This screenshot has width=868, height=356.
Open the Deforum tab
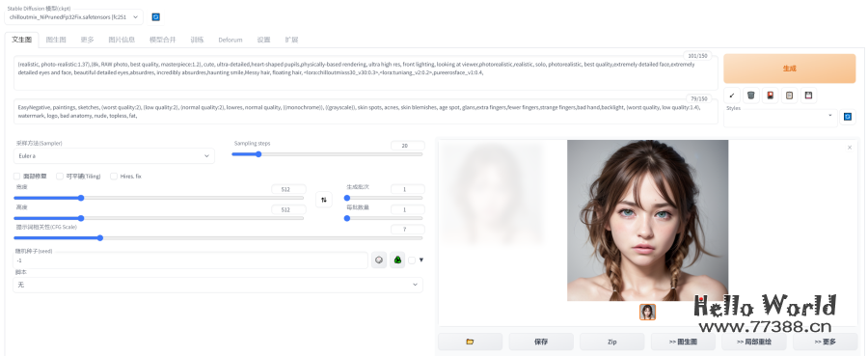point(231,40)
